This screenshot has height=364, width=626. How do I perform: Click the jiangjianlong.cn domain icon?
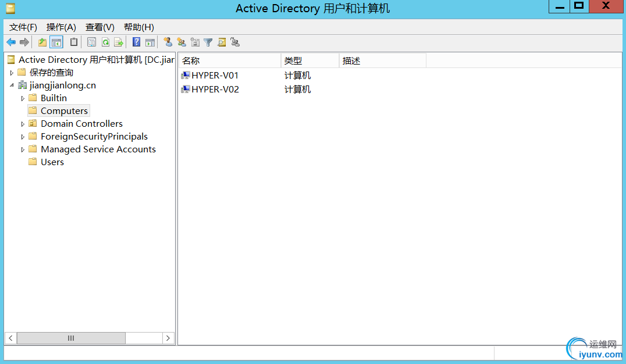click(22, 85)
